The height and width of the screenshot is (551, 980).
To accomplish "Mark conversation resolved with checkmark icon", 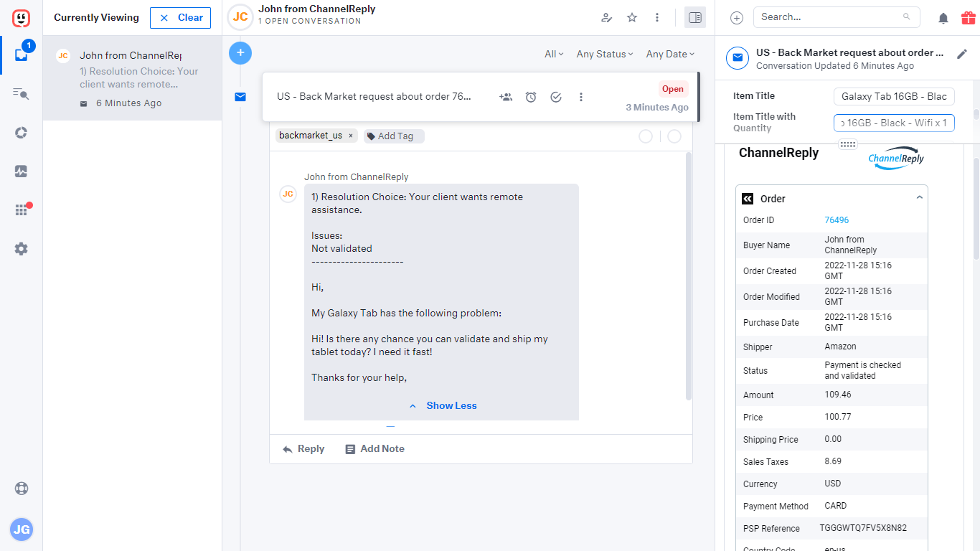I will (x=556, y=97).
